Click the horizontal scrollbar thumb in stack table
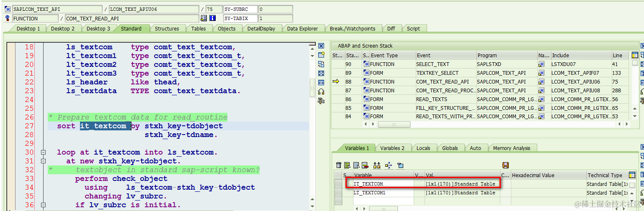644x211 pixels. click(x=394, y=124)
